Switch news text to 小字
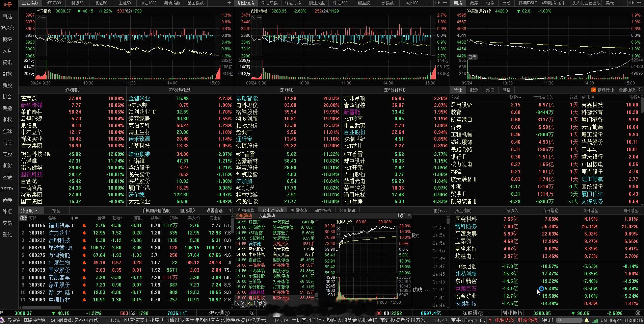The image size is (644, 324). coord(250,304)
